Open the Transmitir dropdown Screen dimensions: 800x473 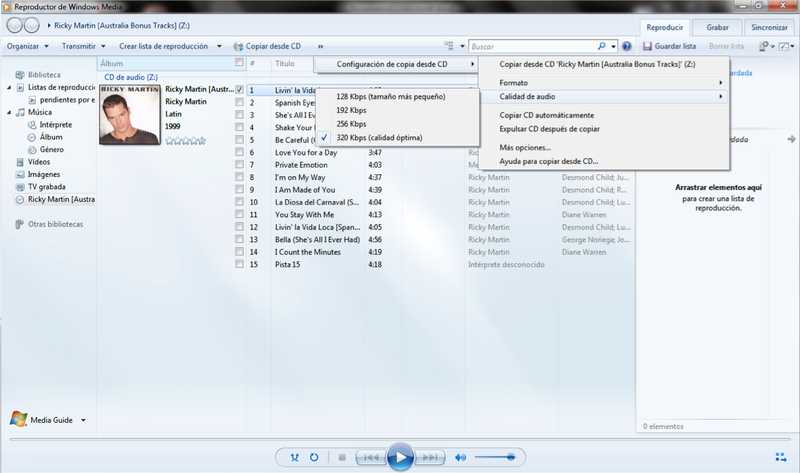[x=84, y=46]
